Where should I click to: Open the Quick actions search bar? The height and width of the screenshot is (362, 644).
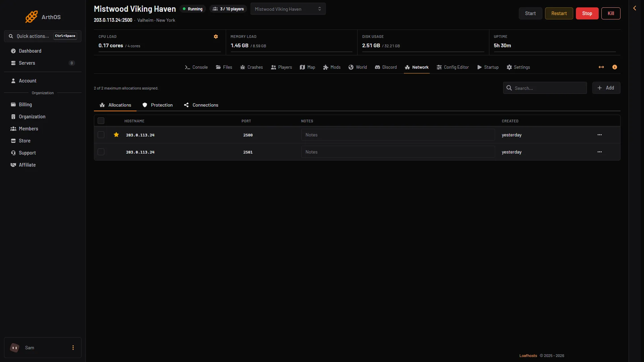[x=43, y=36]
